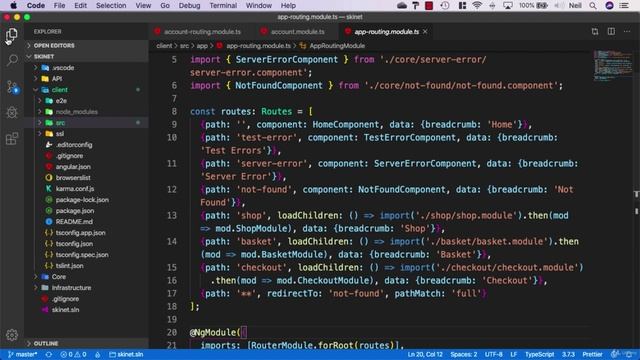Close the app-routing.module.ts tab
This screenshot has width=640, height=360.
pyautogui.click(x=425, y=31)
